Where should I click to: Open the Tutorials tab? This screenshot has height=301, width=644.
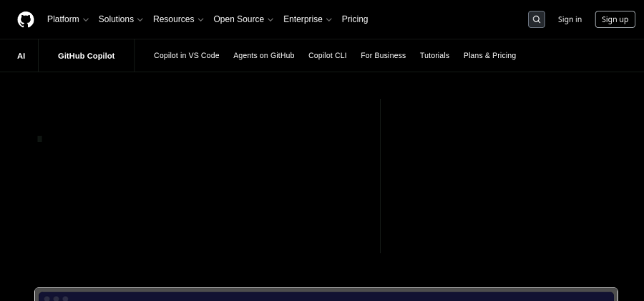click(x=434, y=55)
